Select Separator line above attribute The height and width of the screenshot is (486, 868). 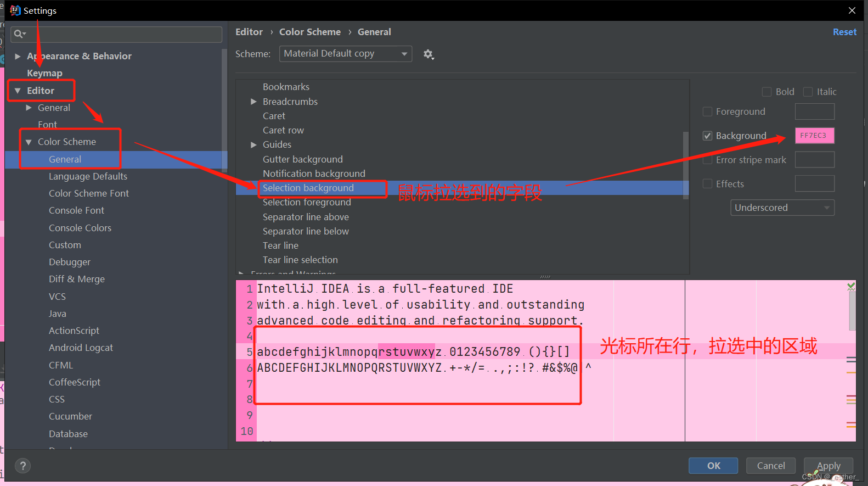click(306, 217)
